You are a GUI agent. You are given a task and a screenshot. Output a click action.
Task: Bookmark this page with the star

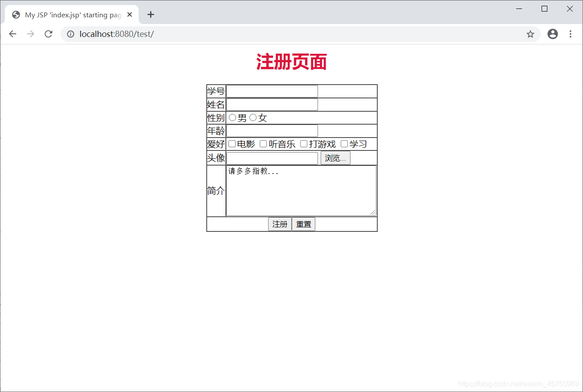coord(530,34)
